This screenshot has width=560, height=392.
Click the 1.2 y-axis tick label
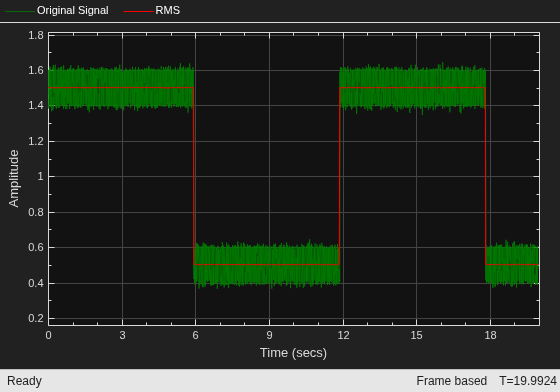pyautogui.click(x=36, y=141)
